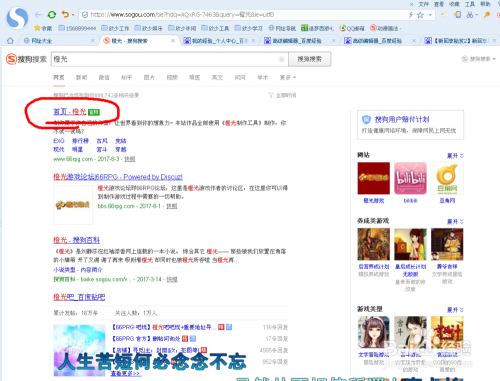Open the 欣少工具 bookmark folder
This screenshot has width=500, height=381.
[x=215, y=28]
